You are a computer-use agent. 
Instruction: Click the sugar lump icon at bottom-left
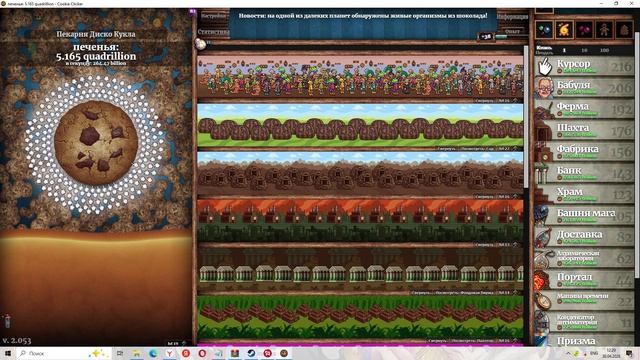click(x=7, y=321)
